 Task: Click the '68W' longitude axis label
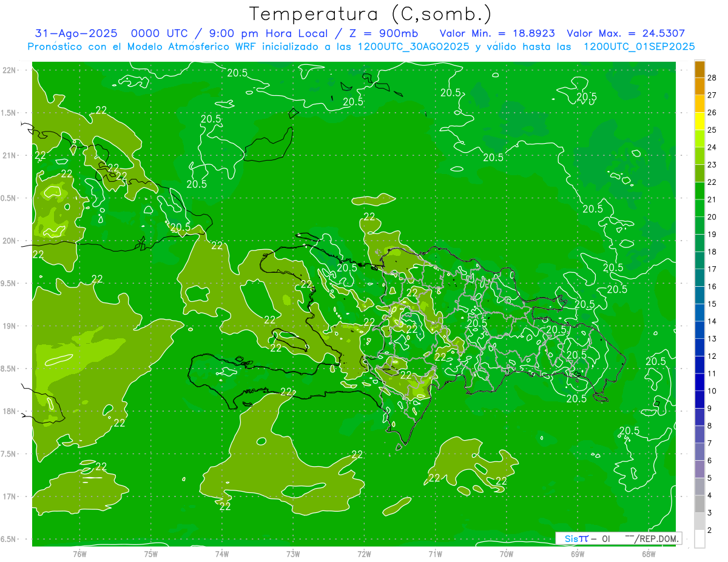tap(649, 553)
